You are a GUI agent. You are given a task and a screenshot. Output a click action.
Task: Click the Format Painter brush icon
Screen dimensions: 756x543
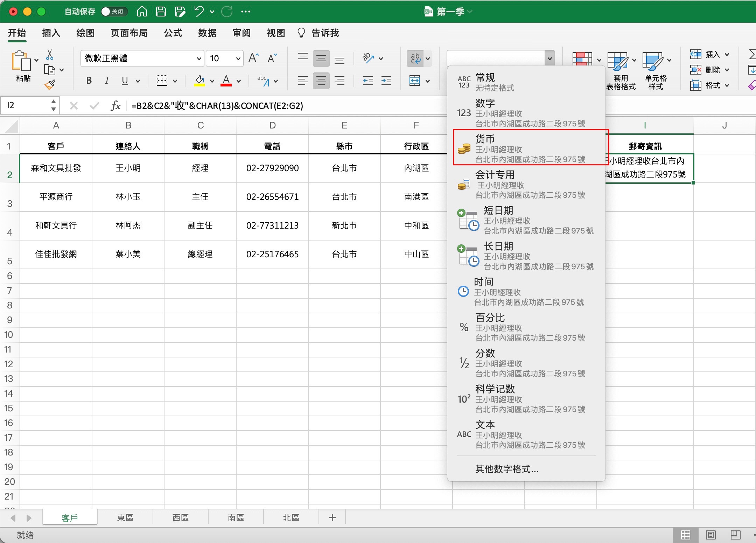pos(50,84)
